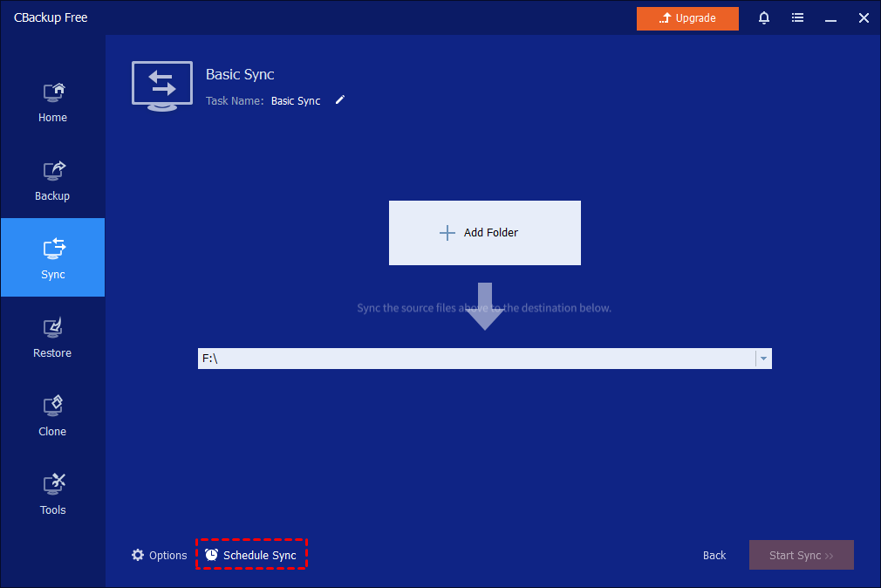Screen dimensions: 881x588
Task: Select the Sync sidebar tab
Action: click(x=52, y=258)
